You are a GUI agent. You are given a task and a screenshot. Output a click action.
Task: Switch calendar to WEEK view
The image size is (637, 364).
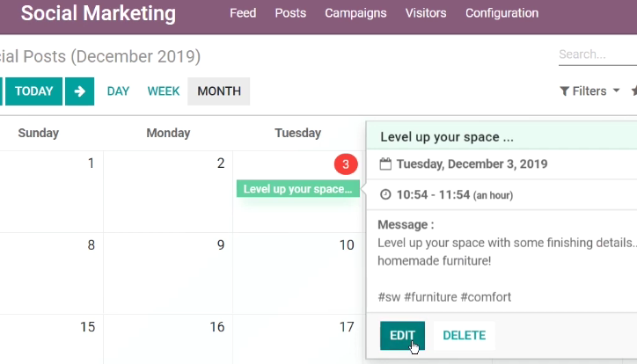[x=164, y=91]
